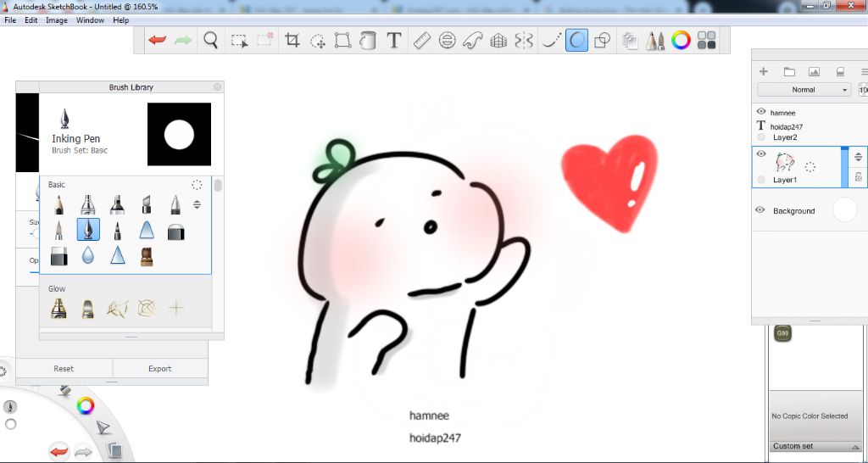The width and height of the screenshot is (868, 463).
Task: Open the Image menu
Action: pos(57,20)
